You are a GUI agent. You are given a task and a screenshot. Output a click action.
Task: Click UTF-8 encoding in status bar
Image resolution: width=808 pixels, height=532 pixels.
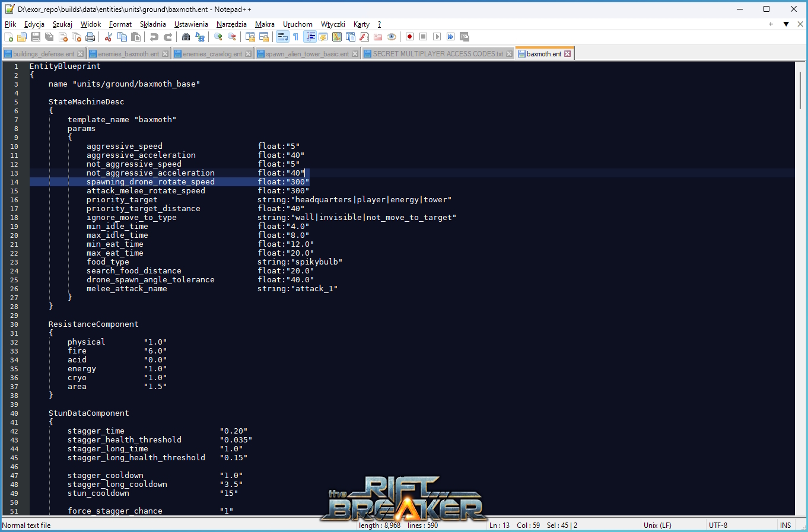pyautogui.click(x=718, y=525)
